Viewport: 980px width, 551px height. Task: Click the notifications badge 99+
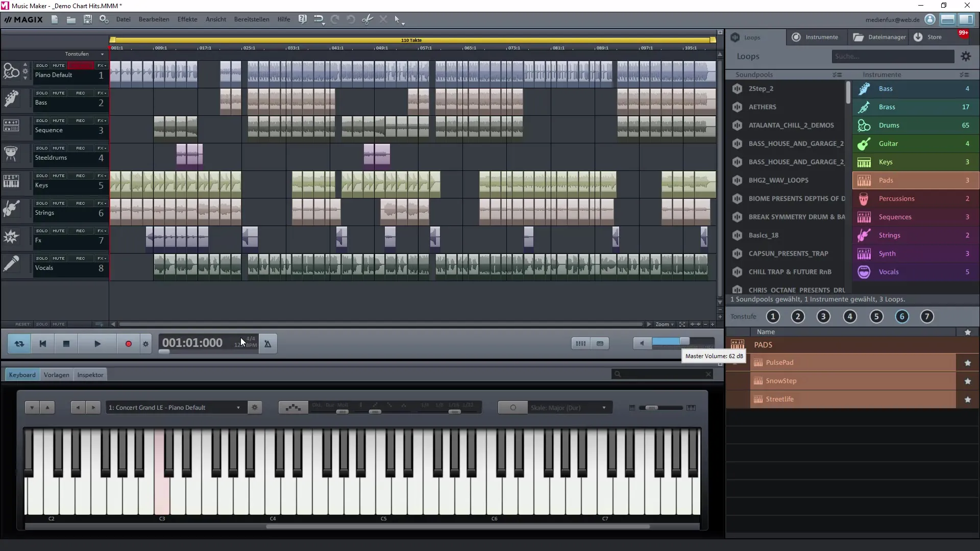tap(963, 33)
